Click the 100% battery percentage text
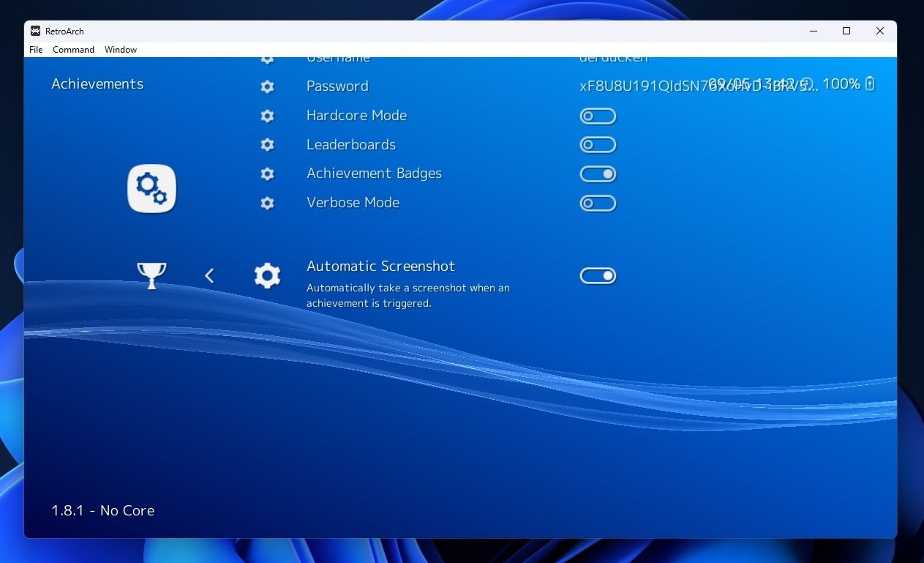This screenshot has width=924, height=563. point(841,83)
